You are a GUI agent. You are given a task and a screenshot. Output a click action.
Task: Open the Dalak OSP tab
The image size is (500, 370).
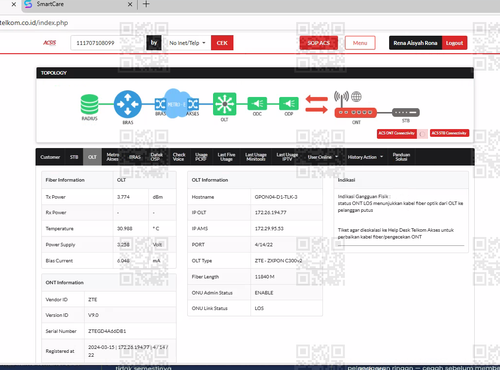(x=156, y=157)
